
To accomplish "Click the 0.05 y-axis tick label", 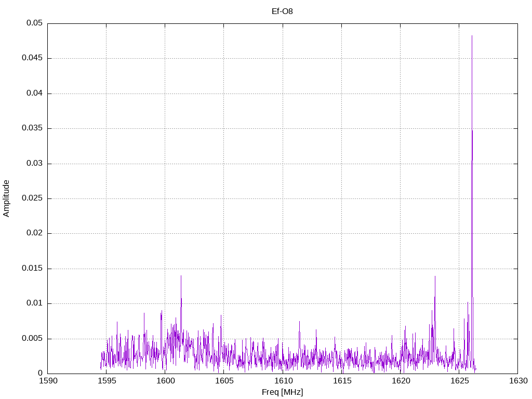I will tap(35, 23).
